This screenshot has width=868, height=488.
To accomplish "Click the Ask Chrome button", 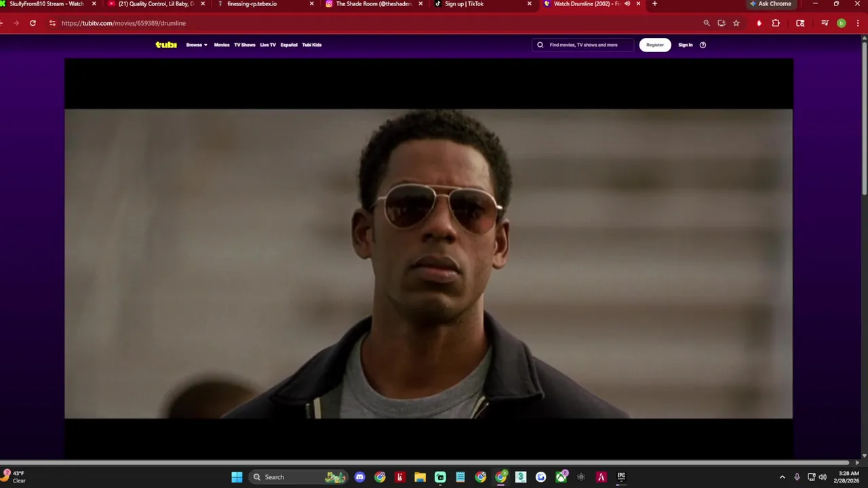I will click(770, 4).
